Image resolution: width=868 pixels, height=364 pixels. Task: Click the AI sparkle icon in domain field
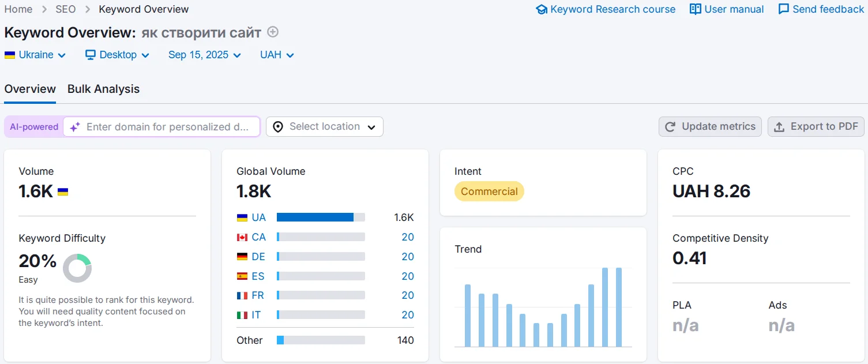75,127
